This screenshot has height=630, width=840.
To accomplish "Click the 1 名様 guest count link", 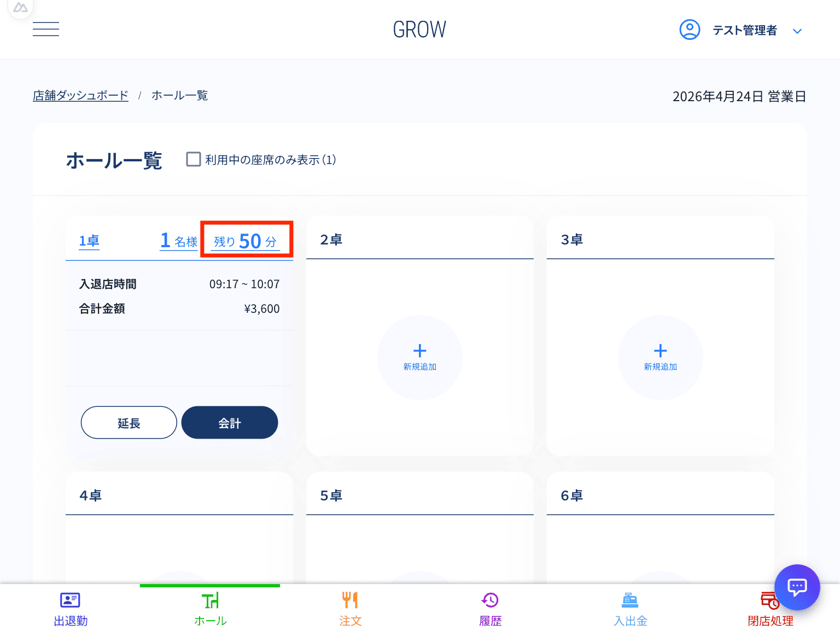I will coord(179,241).
